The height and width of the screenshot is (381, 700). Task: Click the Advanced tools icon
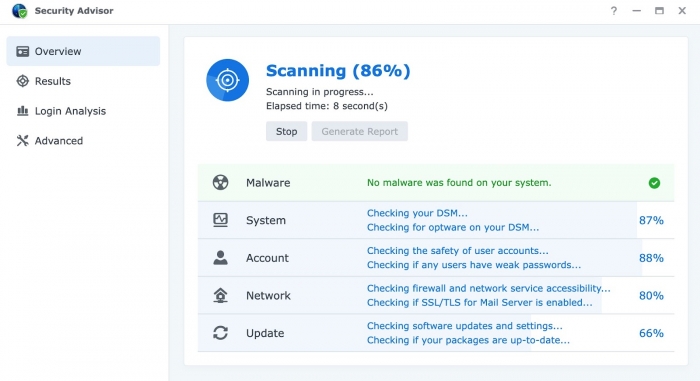click(x=22, y=141)
